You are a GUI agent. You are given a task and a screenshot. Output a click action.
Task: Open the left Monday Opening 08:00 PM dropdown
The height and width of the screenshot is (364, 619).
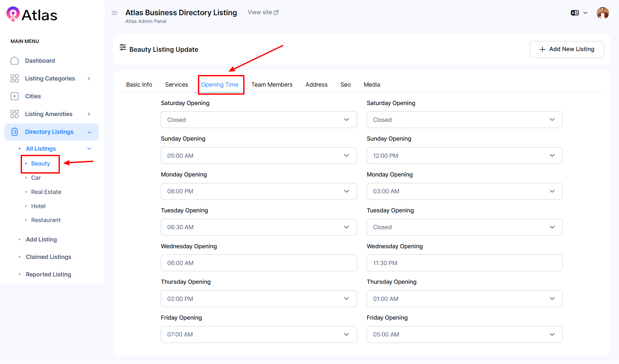[x=258, y=191]
